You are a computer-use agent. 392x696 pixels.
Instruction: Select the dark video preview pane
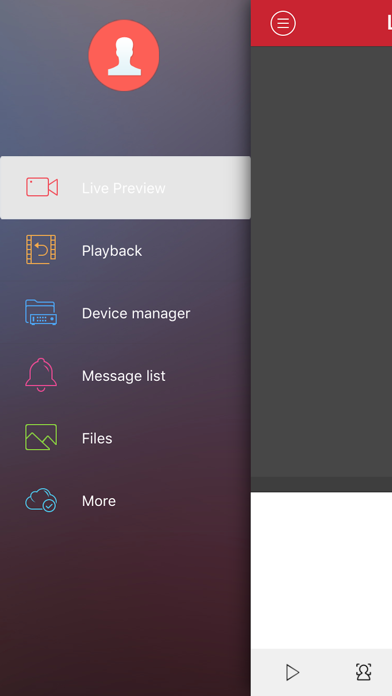click(x=321, y=262)
